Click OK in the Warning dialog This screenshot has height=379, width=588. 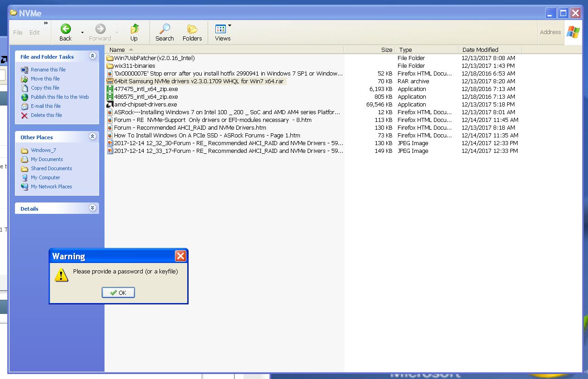118,293
